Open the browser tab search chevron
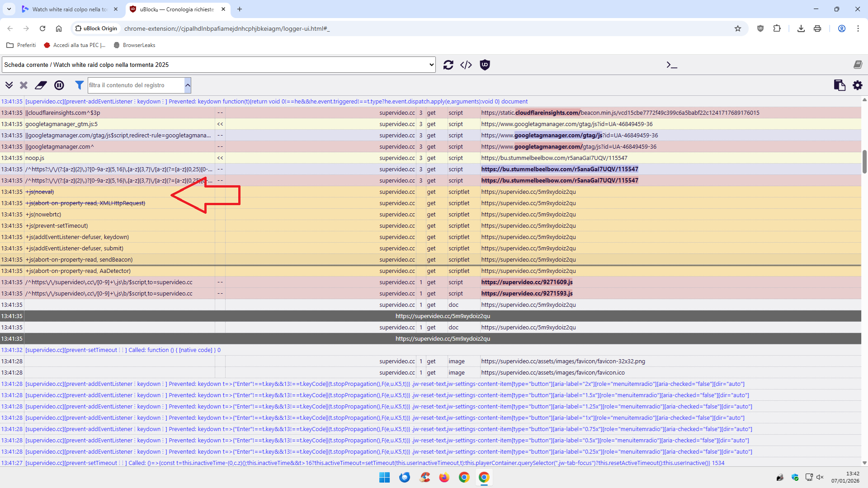 [9, 9]
